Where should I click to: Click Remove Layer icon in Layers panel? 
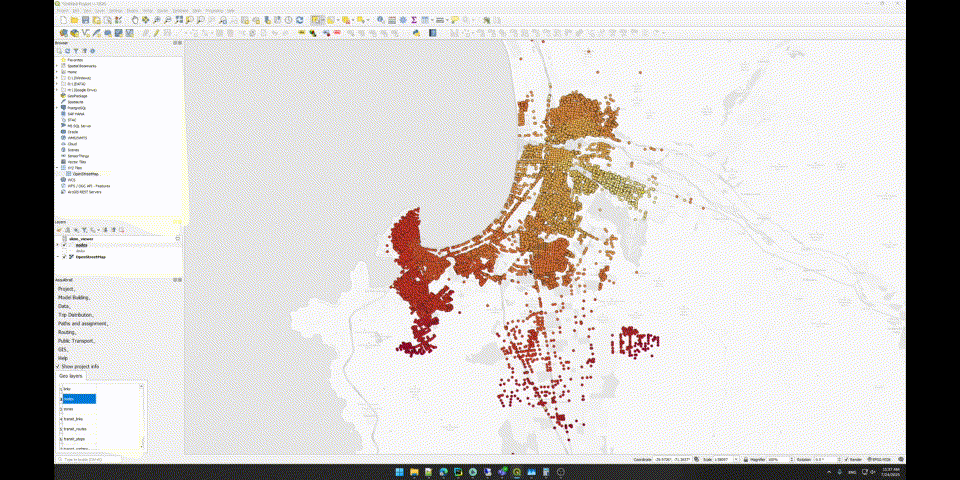click(x=122, y=230)
